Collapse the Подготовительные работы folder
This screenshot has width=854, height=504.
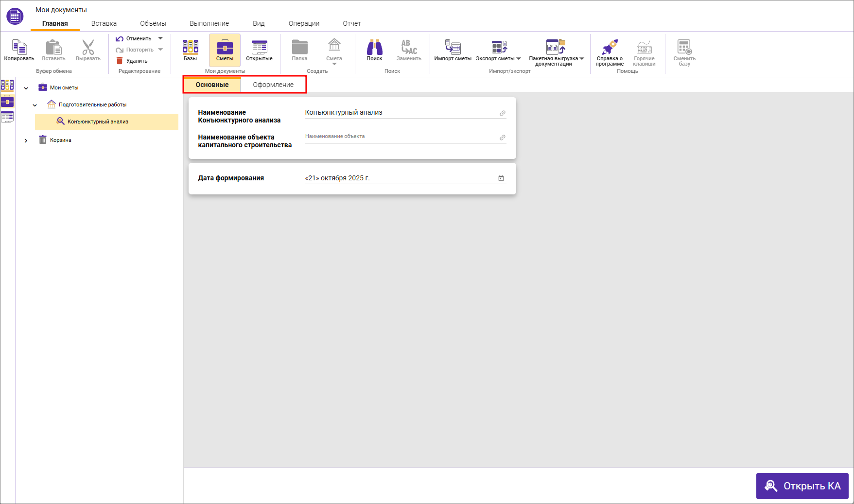click(35, 105)
